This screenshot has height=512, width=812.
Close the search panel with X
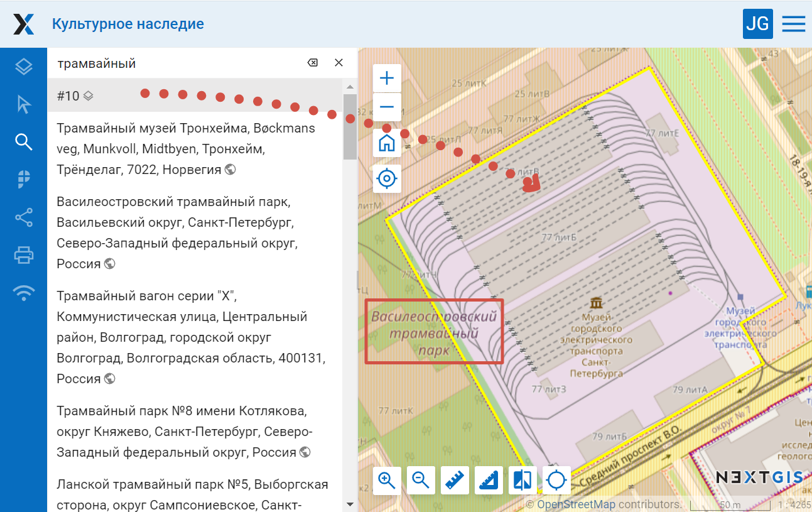338,63
